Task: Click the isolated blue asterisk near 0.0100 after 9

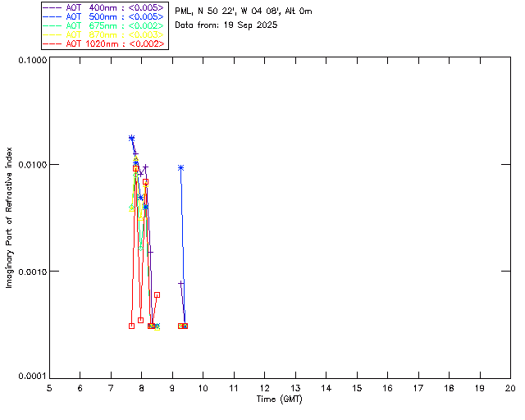Action: [x=180, y=168]
